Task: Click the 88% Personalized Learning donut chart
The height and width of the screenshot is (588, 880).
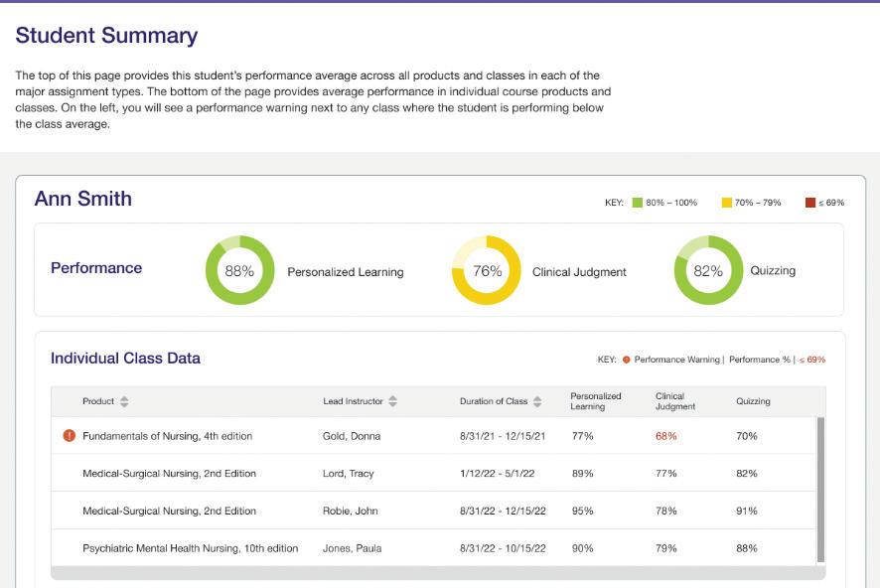Action: click(x=239, y=270)
